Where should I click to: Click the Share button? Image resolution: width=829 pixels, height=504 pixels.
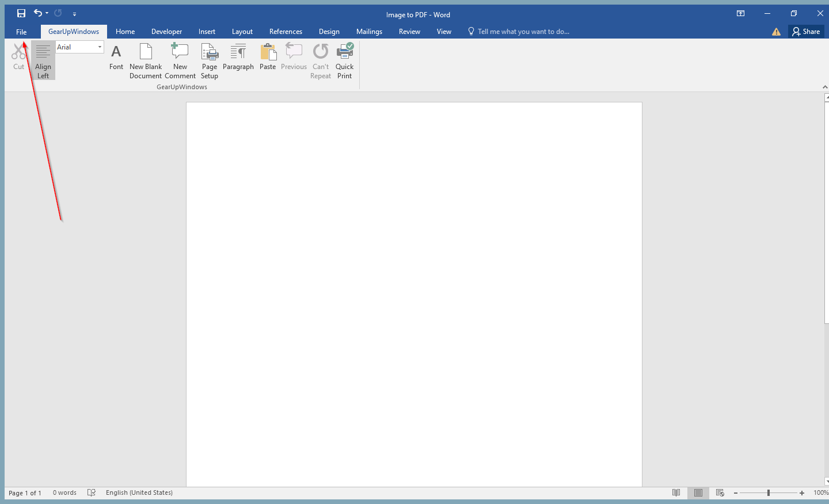pos(806,32)
